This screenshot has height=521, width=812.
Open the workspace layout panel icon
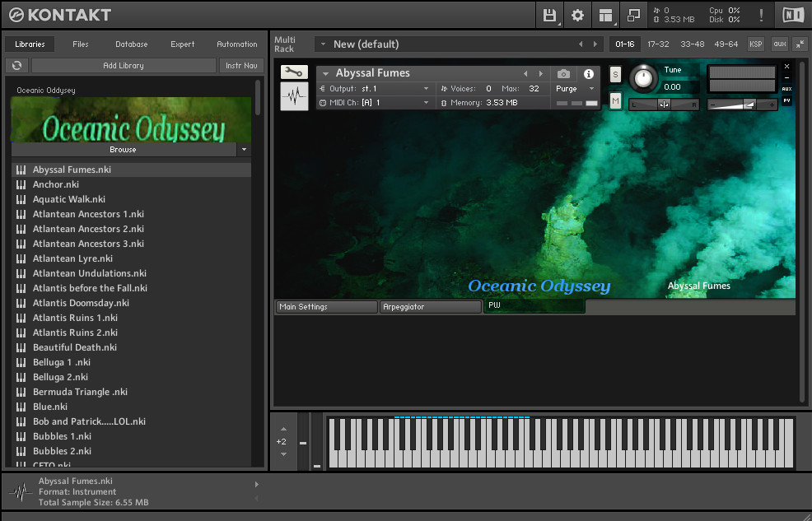coord(605,15)
